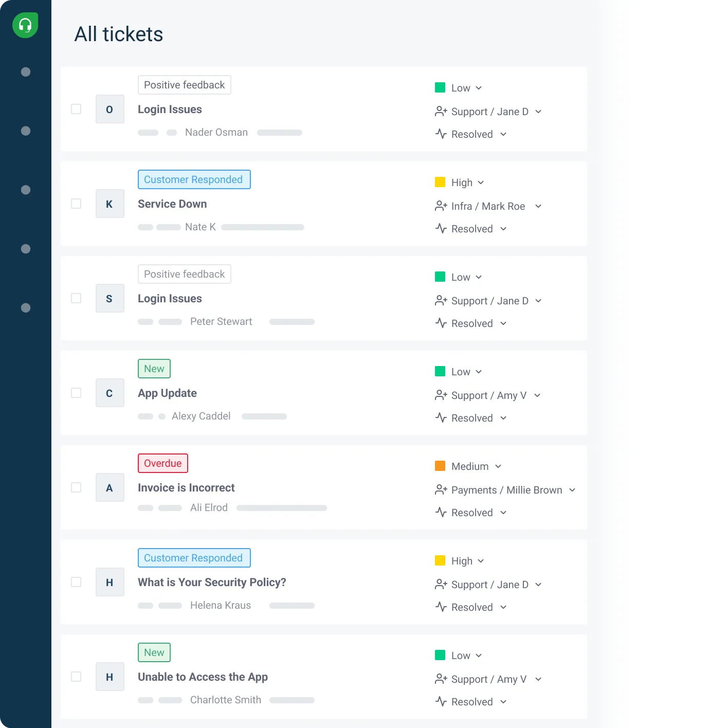This screenshot has width=728, height=728.
Task: Open the App Update ticket title
Action: (x=167, y=393)
